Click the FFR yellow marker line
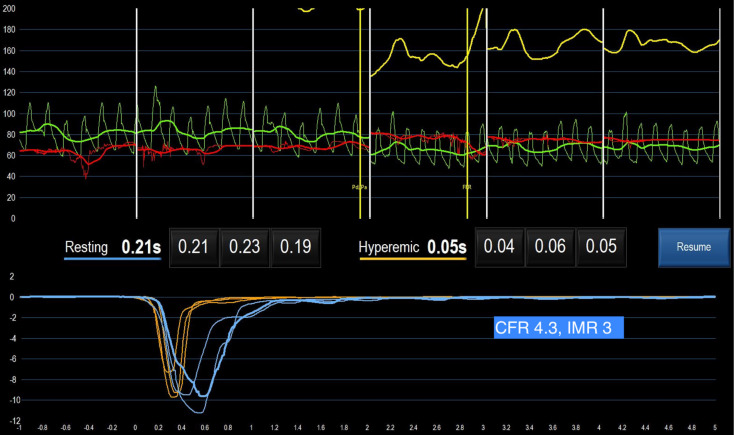734x435 pixels. 467,113
